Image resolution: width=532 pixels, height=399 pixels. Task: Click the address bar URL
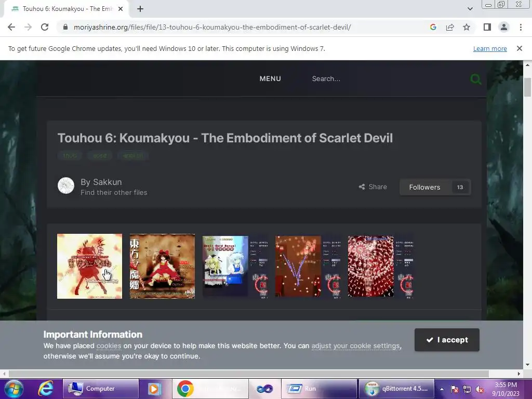[212, 27]
